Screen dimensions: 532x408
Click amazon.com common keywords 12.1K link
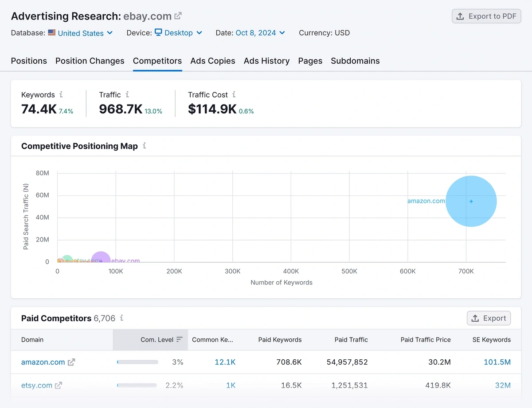(x=225, y=362)
